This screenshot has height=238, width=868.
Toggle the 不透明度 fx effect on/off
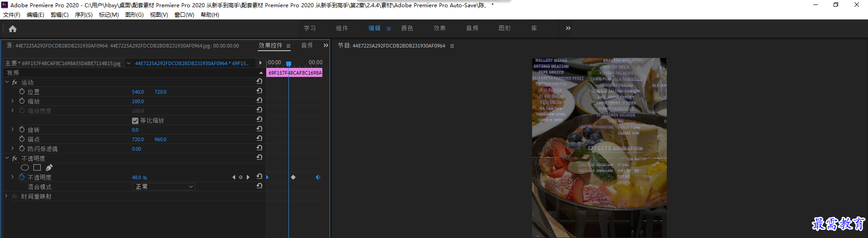coord(15,158)
